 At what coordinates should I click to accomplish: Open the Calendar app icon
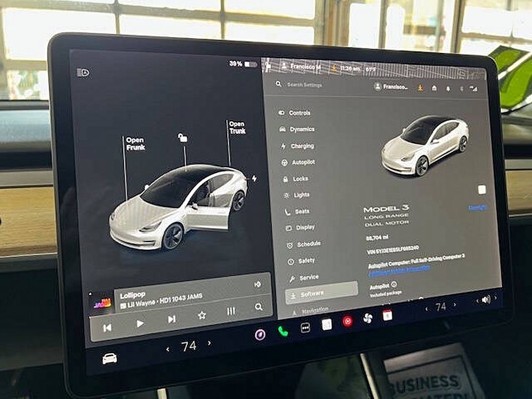[x=387, y=315]
